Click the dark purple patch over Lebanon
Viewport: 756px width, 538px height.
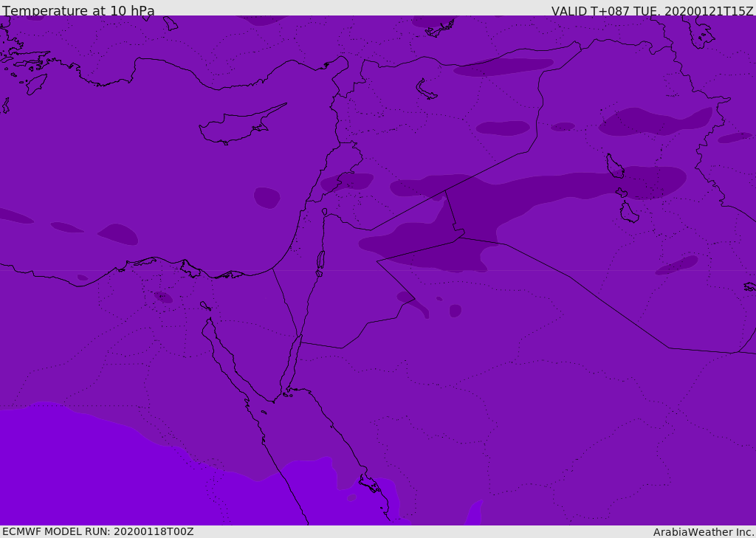pyautogui.click(x=347, y=182)
